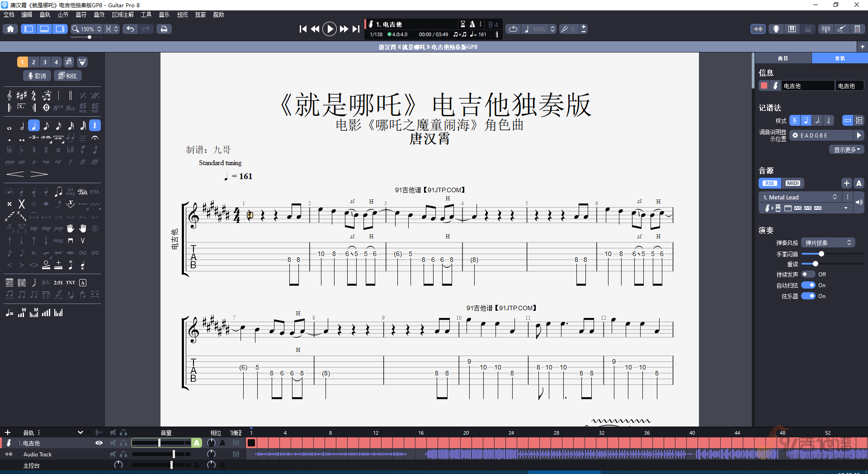The width and height of the screenshot is (868, 474).
Task: Open the fretboard view guitar icon
Action: [x=776, y=29]
